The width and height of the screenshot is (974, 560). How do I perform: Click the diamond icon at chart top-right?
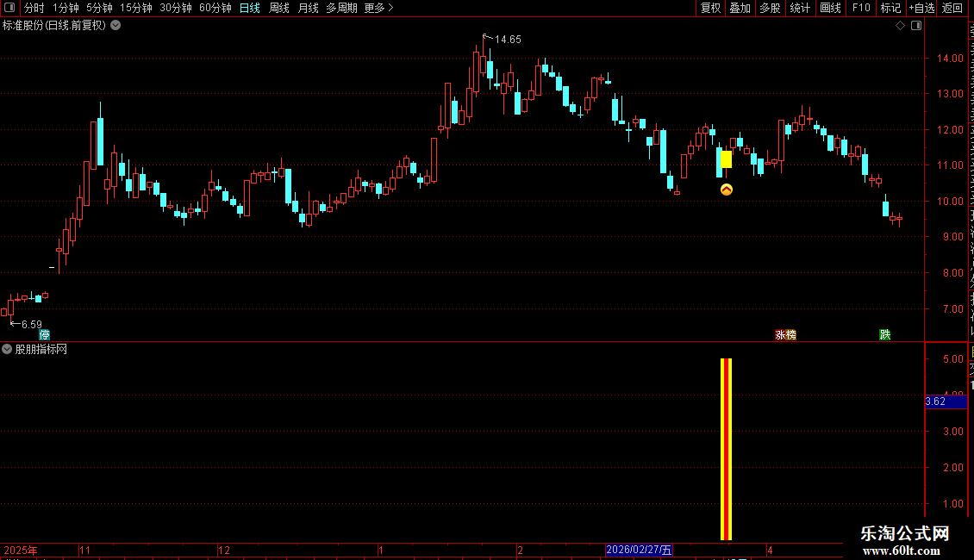tap(900, 26)
